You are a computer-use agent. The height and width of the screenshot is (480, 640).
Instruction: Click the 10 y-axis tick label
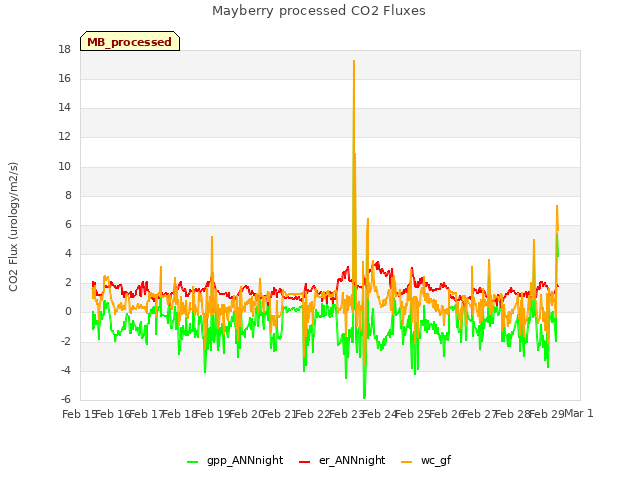[64, 167]
